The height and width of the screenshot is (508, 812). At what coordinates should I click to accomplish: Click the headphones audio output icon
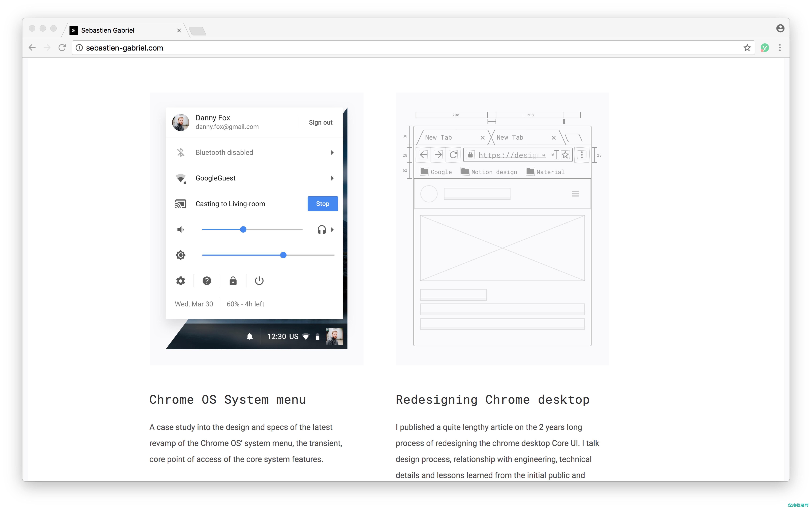coord(322,230)
